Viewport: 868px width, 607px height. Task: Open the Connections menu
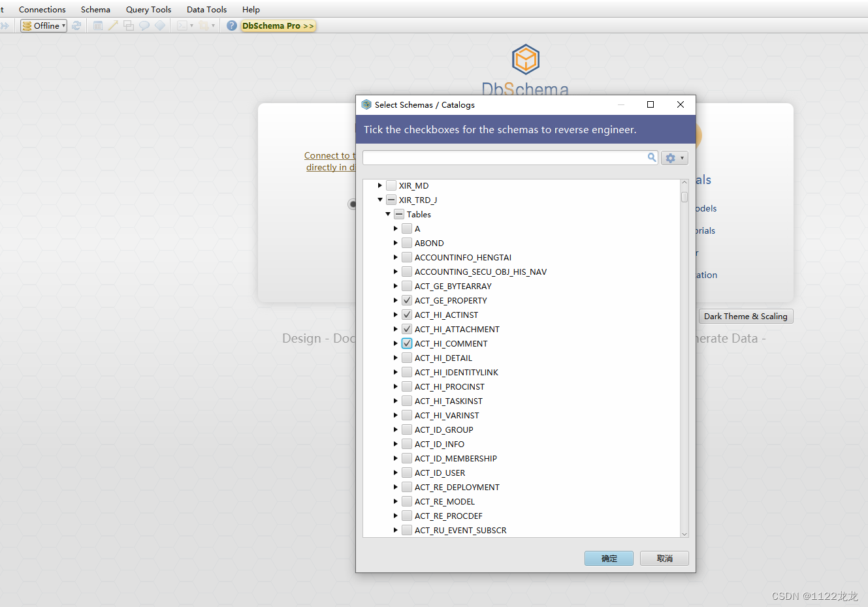(x=42, y=9)
